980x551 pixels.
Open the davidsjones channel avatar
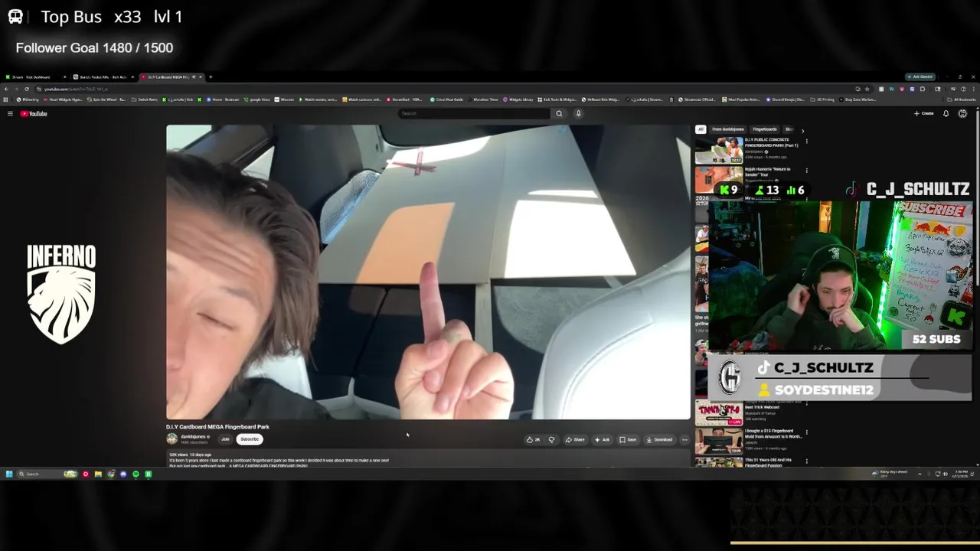point(171,439)
